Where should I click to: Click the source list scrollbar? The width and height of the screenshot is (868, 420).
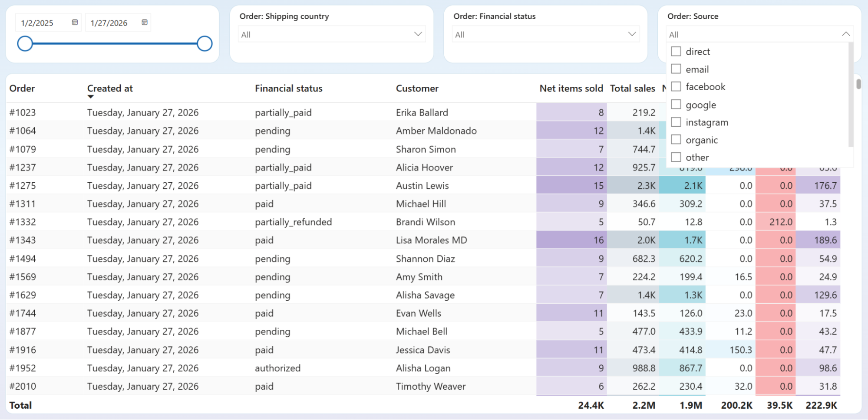[851, 95]
